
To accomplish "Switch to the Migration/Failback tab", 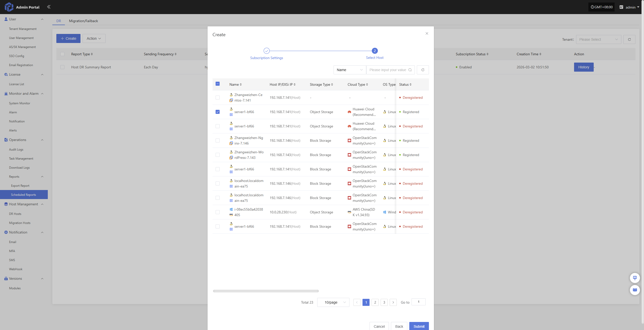I will [x=83, y=21].
